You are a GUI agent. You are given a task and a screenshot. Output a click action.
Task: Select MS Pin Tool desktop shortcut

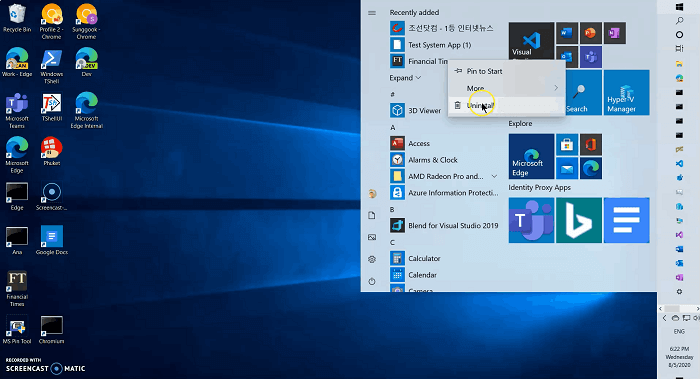(x=17, y=329)
